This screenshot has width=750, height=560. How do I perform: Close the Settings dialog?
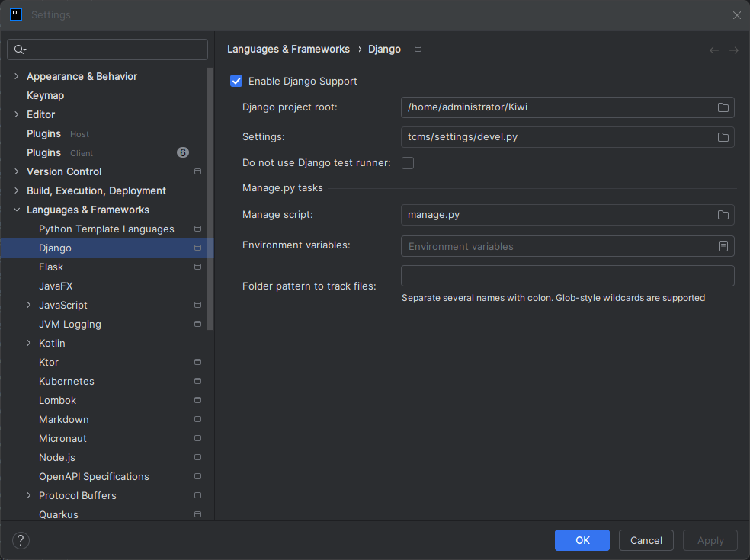[736, 14]
